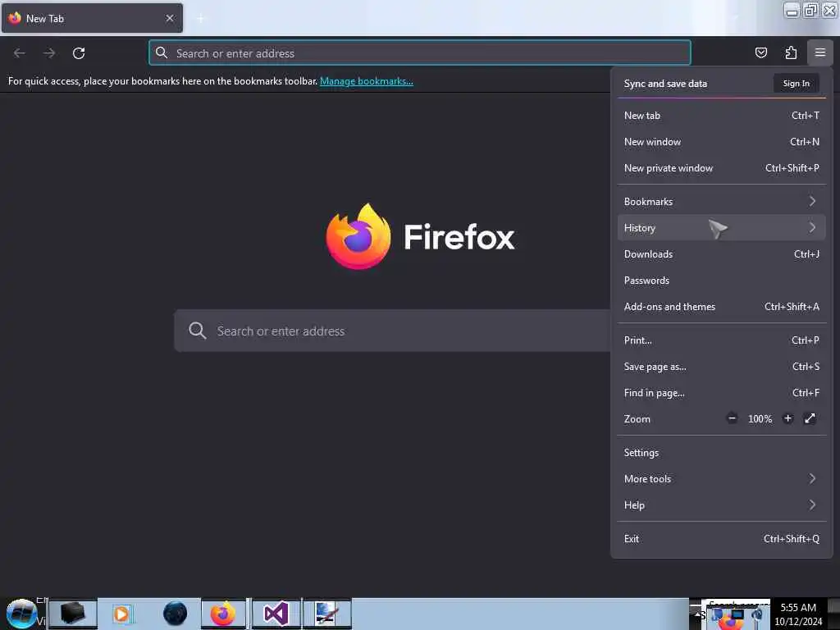Open Save to Pocket button

pos(760,52)
